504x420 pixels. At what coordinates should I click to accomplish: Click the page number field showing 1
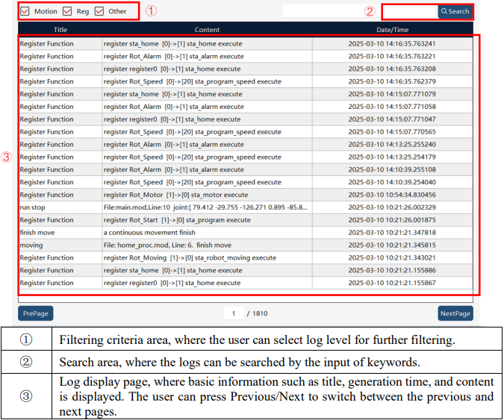click(234, 313)
